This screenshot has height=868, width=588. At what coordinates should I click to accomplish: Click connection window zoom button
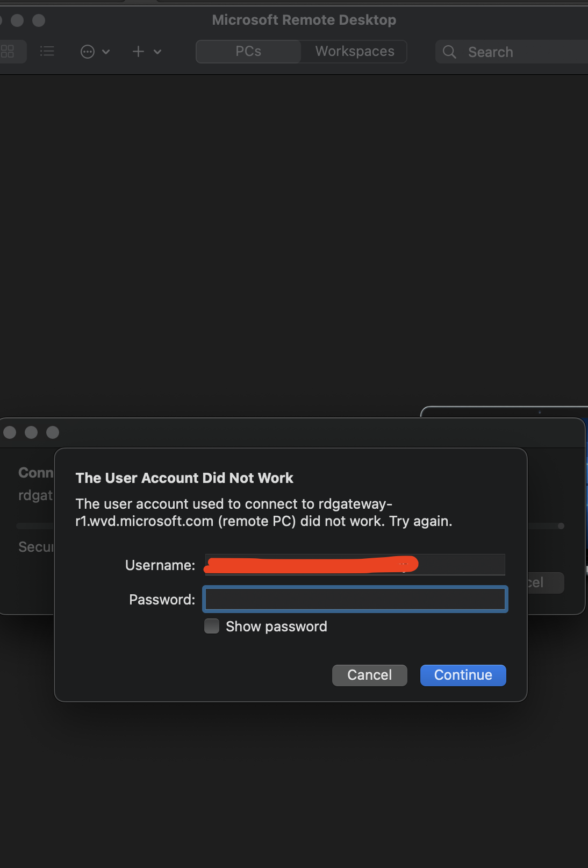click(x=53, y=432)
